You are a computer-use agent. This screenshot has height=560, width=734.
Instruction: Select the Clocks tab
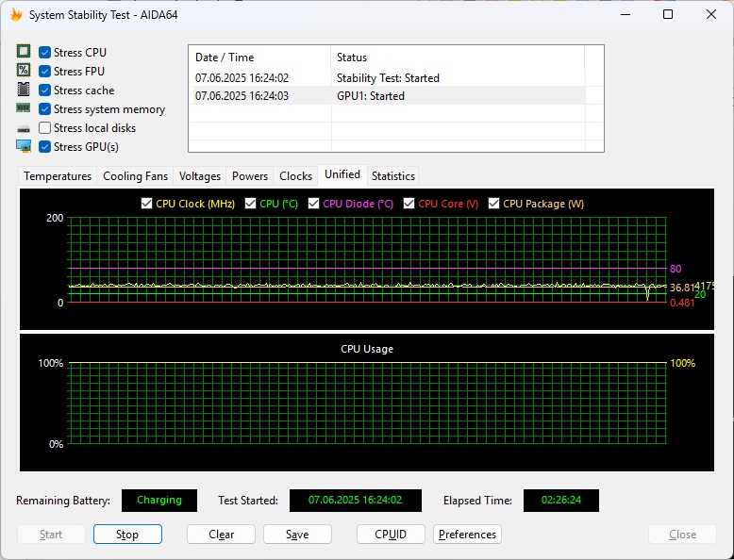[x=296, y=176]
